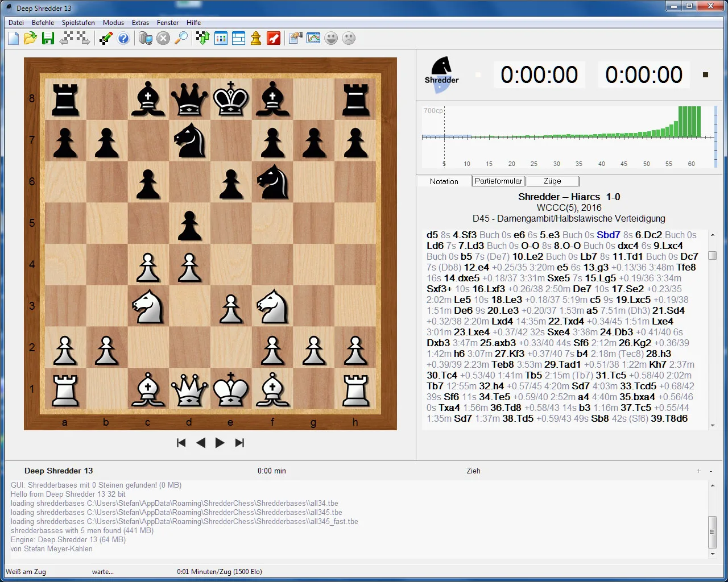
Task: Click the grey stop (X) toolbar icon
Action: (163, 38)
